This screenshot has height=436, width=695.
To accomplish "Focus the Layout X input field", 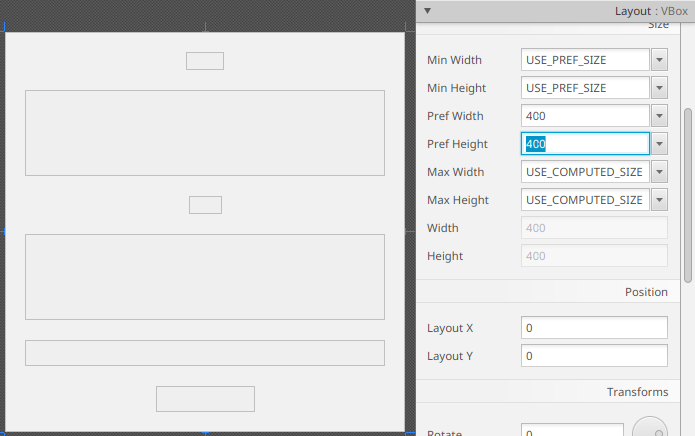I will 594,328.
